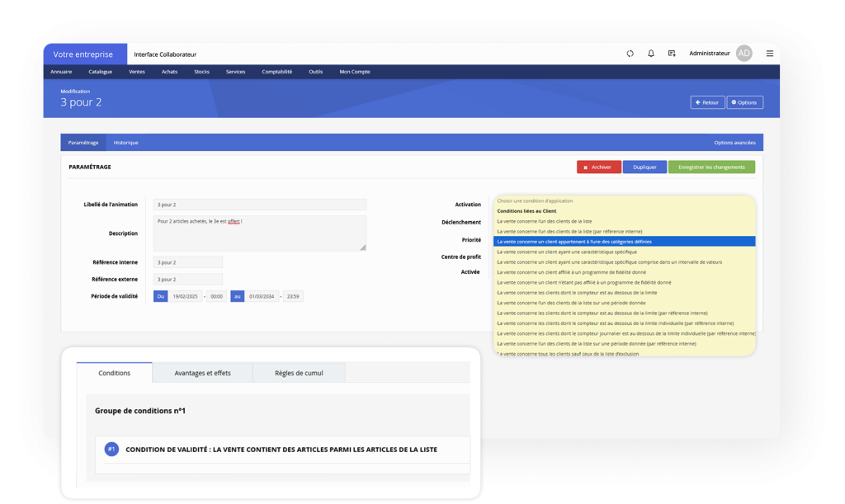
Task: Click the #1 condition number badge
Action: (x=111, y=450)
